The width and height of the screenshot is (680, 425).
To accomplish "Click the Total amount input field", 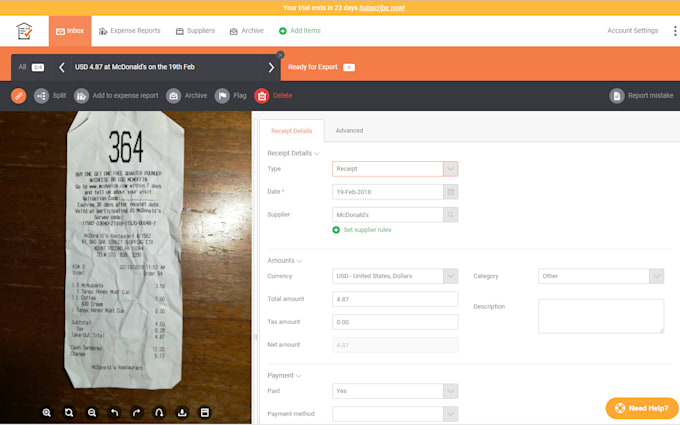I will (x=395, y=299).
